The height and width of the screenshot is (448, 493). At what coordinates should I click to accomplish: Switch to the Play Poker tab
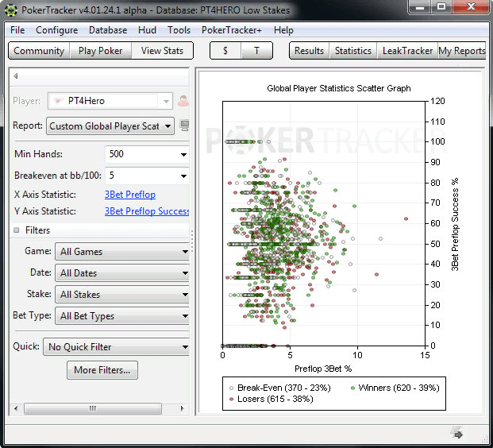(100, 51)
